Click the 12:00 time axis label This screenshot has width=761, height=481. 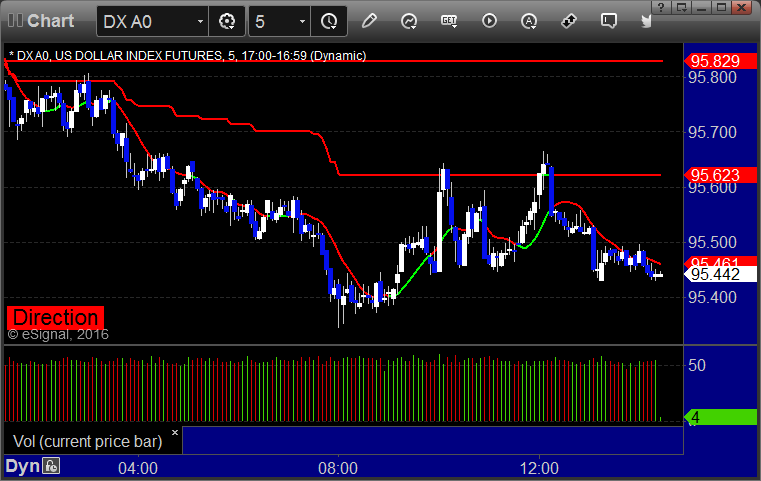click(539, 468)
